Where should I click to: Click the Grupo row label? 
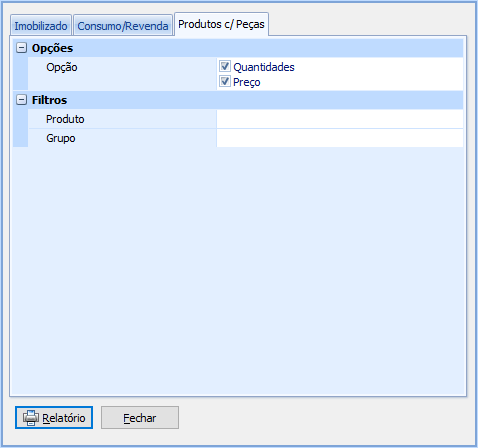click(61, 138)
